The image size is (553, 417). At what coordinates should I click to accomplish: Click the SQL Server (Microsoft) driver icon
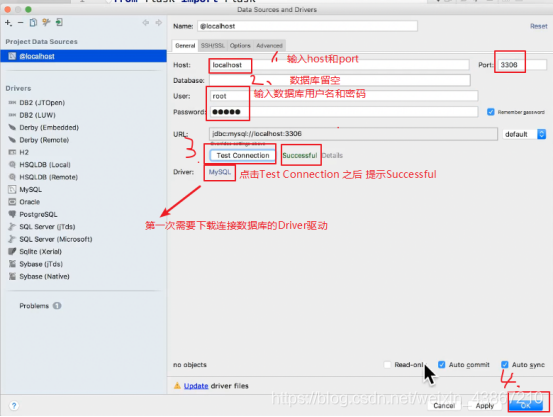(12, 239)
